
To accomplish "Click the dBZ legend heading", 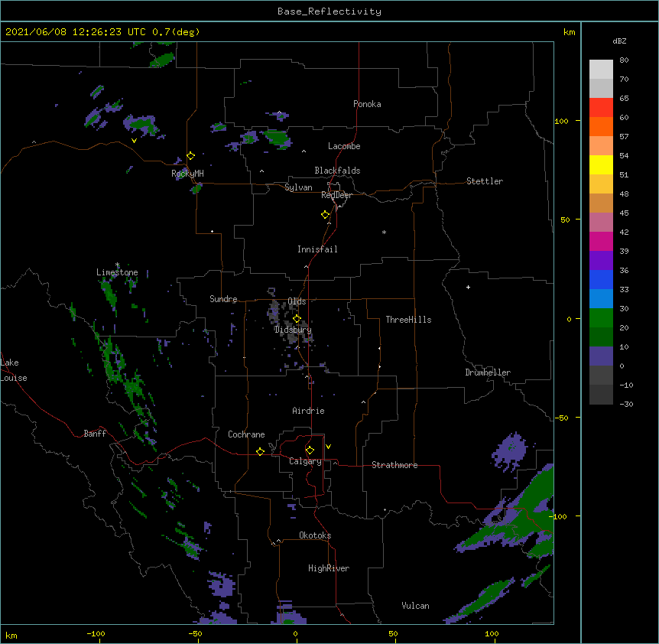I will [x=619, y=41].
